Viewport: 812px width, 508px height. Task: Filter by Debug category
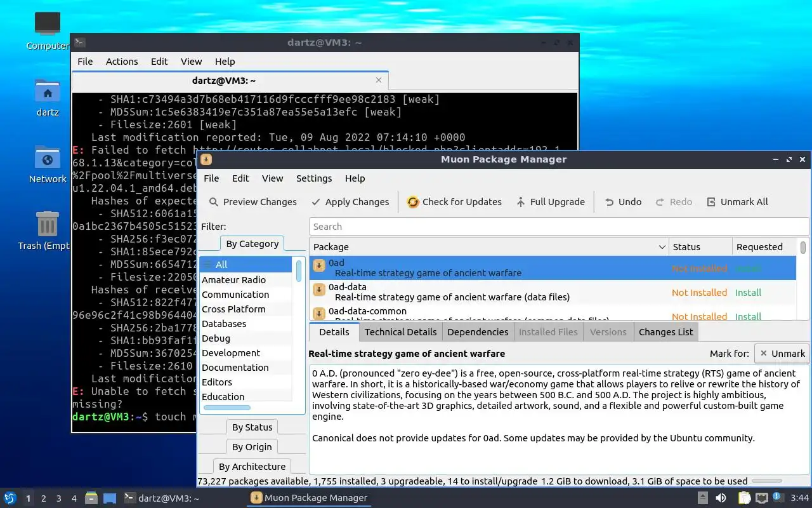(x=246, y=338)
